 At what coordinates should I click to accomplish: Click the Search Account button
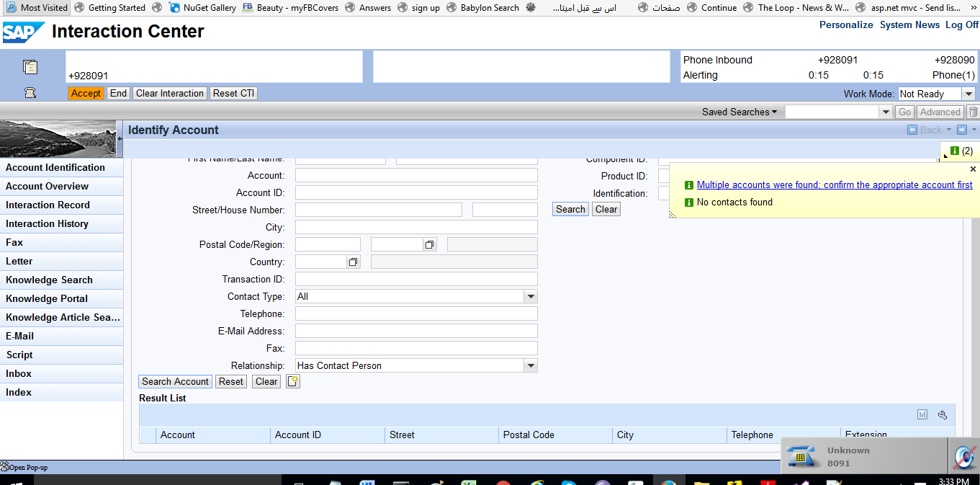175,381
